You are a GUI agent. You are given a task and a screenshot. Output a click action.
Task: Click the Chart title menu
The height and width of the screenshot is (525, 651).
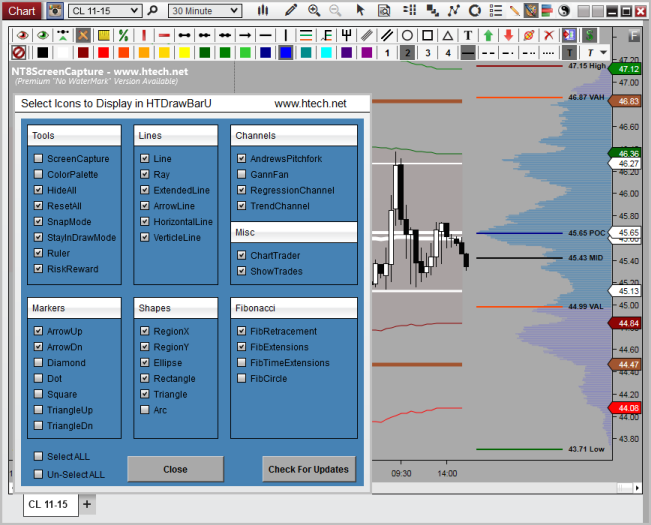tap(22, 11)
